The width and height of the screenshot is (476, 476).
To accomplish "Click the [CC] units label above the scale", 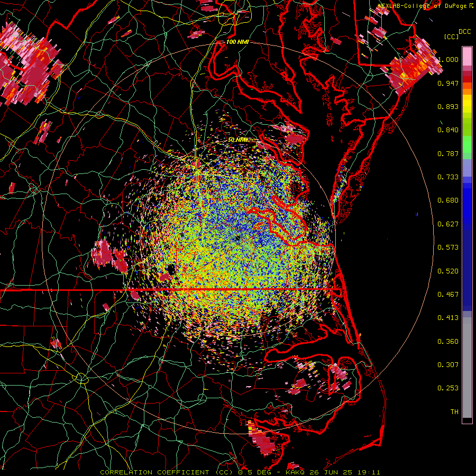I will point(451,36).
